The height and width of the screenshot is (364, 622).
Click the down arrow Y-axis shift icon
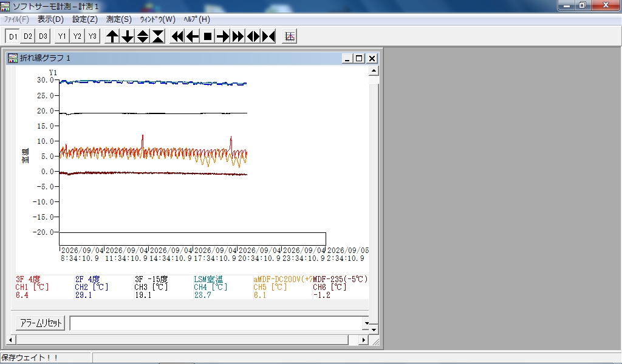128,36
